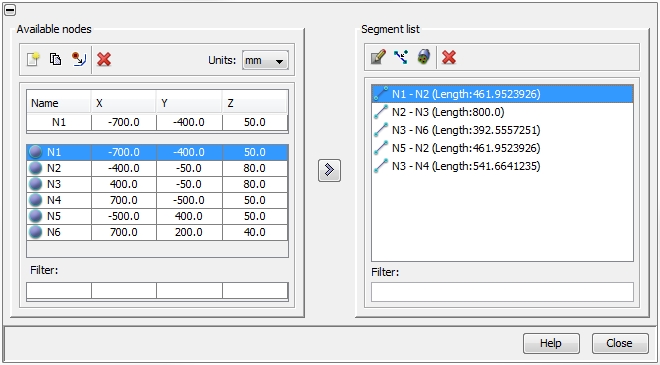Click the sphere icon of node N1
The height and width of the screenshot is (365, 660).
tap(36, 152)
